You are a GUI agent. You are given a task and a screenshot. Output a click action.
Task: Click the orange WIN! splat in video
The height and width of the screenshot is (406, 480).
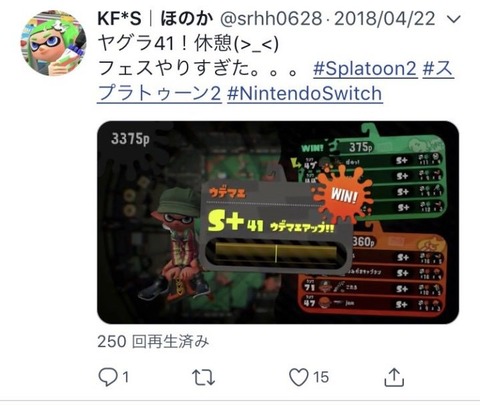(343, 194)
